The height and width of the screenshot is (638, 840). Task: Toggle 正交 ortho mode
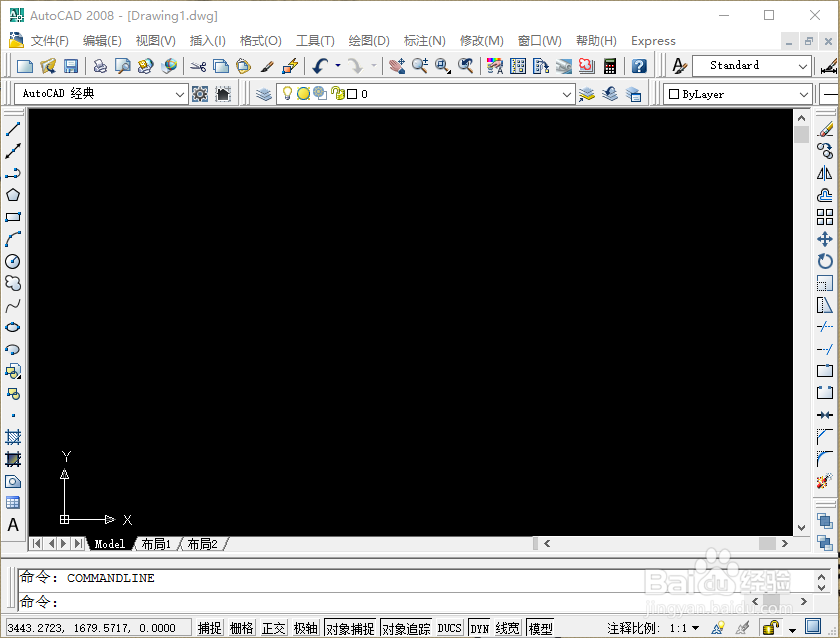(x=274, y=628)
